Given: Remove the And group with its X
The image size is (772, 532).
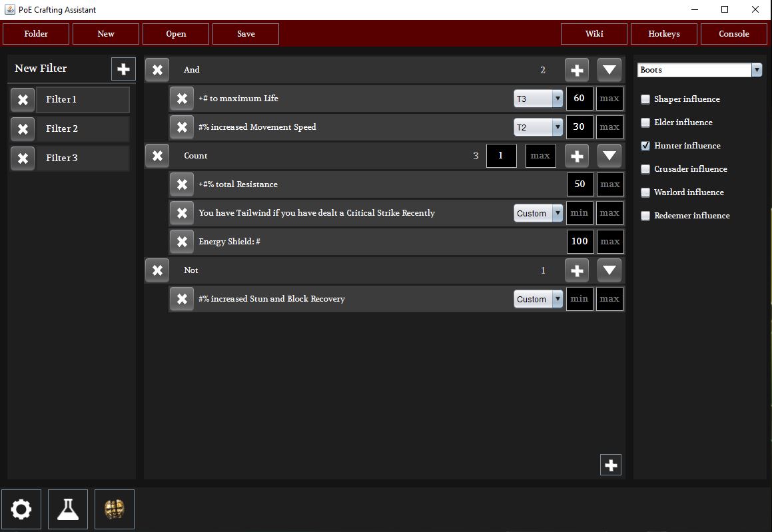Looking at the screenshot, I should (x=157, y=70).
